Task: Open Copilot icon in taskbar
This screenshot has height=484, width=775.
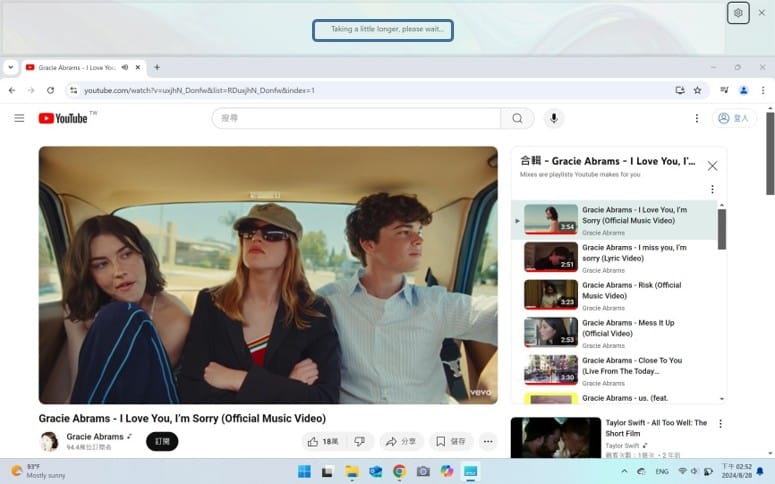Action: 447,471
